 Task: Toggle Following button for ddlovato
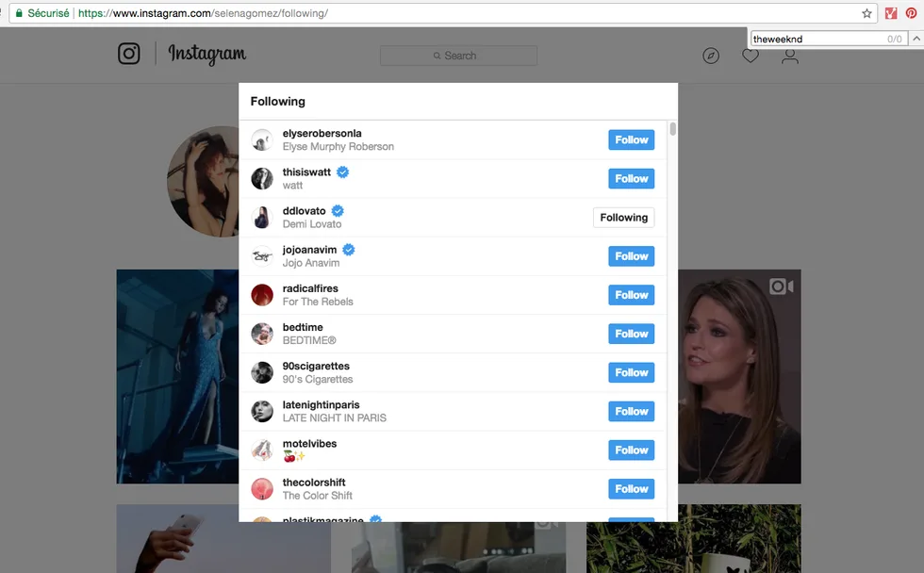623,218
